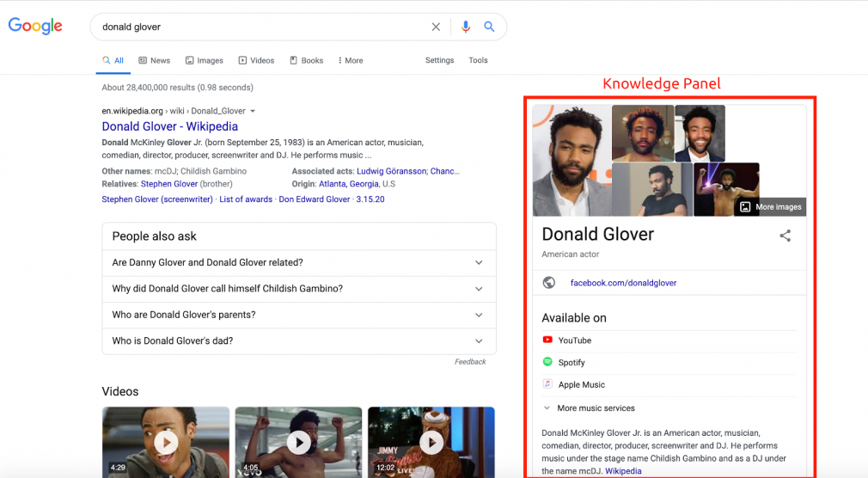Click the YouTube icon under Available on

[547, 340]
